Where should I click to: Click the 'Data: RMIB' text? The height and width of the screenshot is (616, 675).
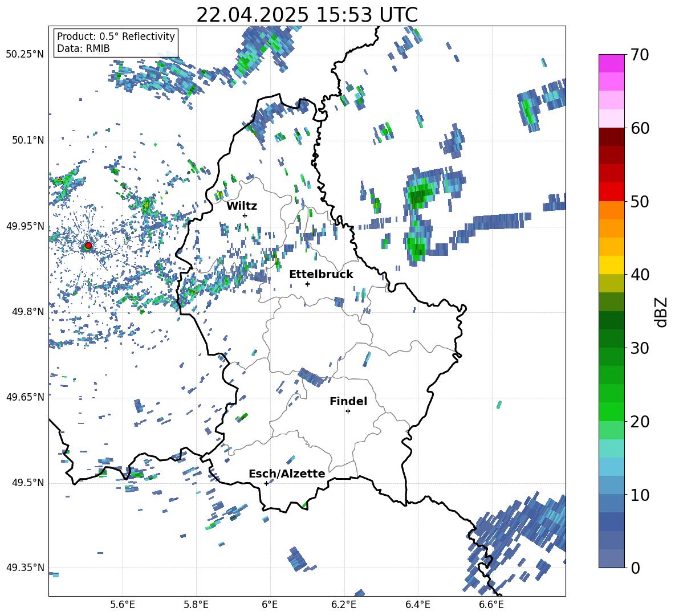pos(83,48)
